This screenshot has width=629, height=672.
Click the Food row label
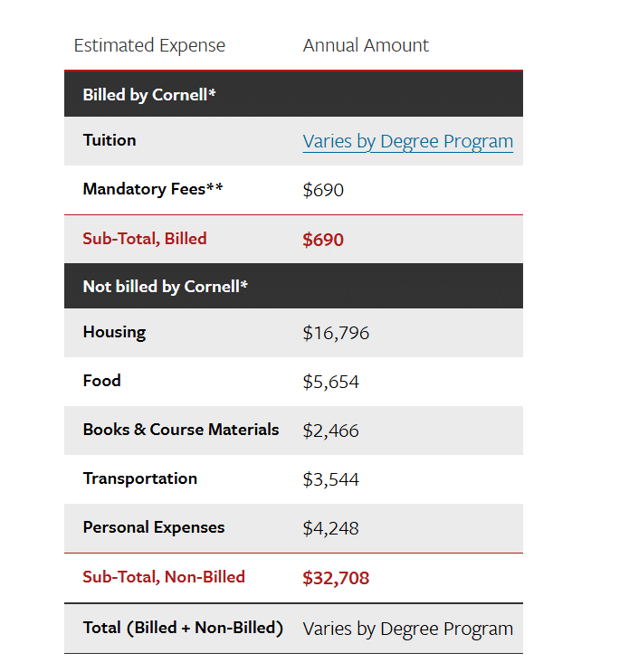pos(101,381)
